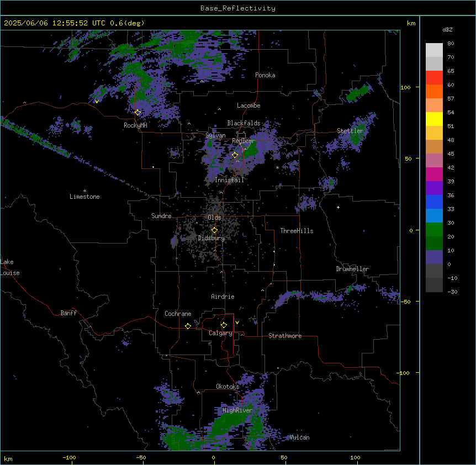The image size is (476, 465).
Task: Click the bright green swatch below 30 dBZ
Action: 434,230
